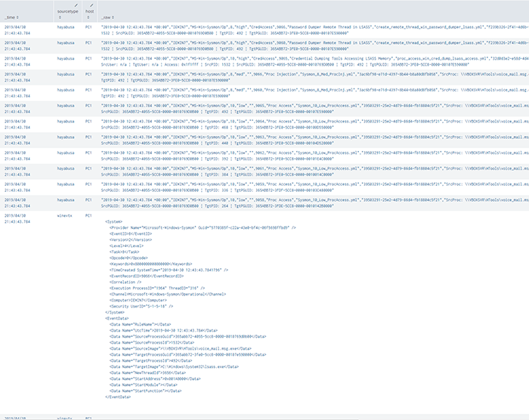Click the opening <System> tag line

113,221
